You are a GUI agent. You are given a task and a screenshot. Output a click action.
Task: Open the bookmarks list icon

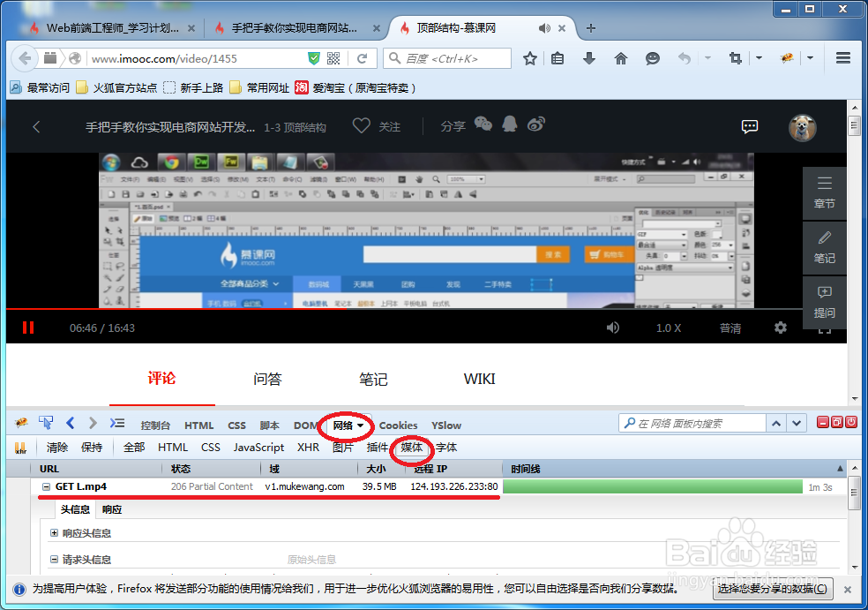(557, 58)
